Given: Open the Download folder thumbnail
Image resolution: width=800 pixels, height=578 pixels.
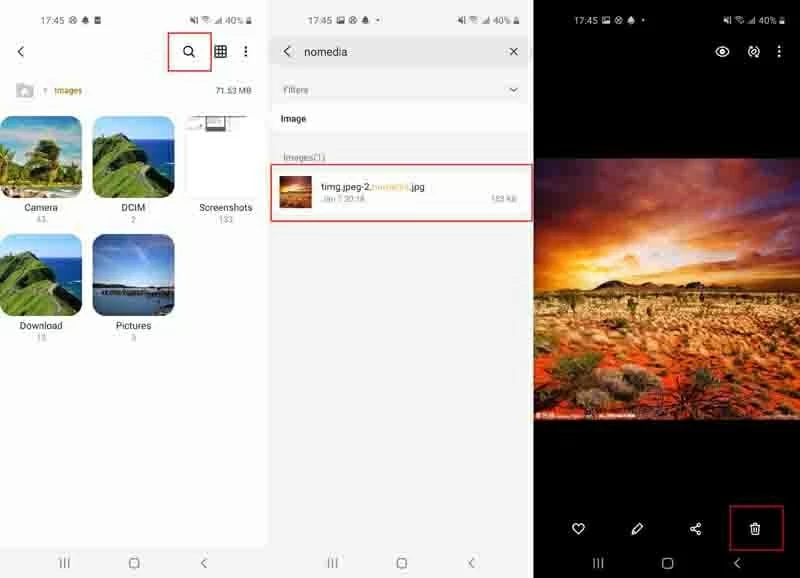Looking at the screenshot, I should 41,275.
